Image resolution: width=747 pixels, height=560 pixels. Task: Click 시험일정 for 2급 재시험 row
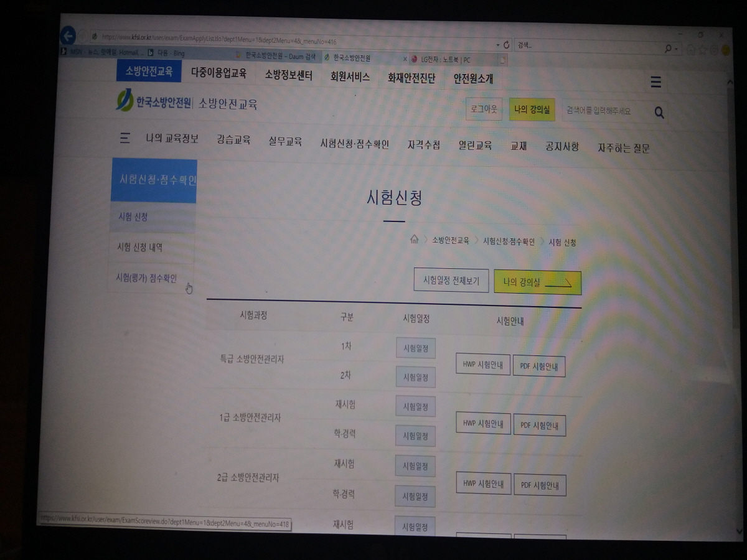tap(415, 466)
